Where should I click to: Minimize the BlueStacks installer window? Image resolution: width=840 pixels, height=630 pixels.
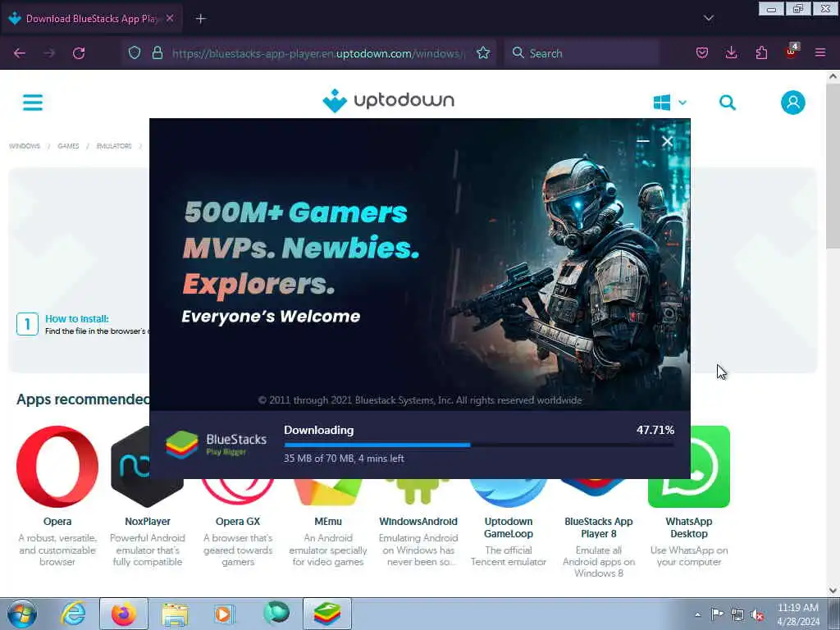point(643,141)
